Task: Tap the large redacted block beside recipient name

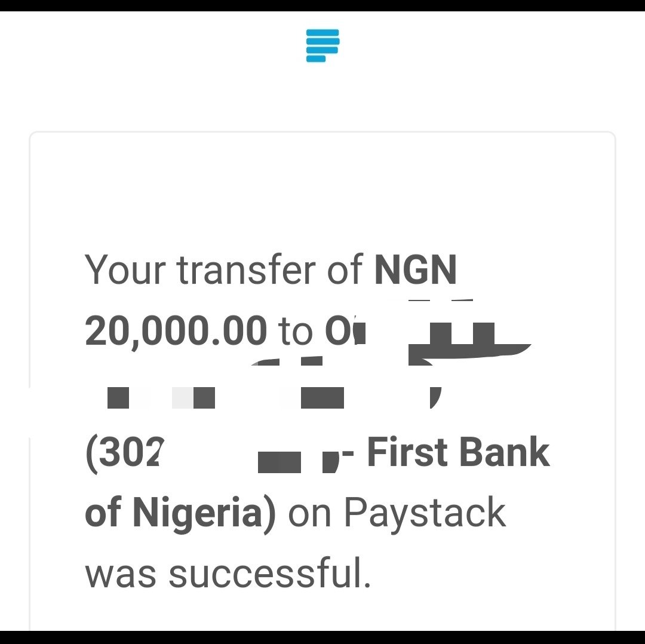Action: coord(469,344)
